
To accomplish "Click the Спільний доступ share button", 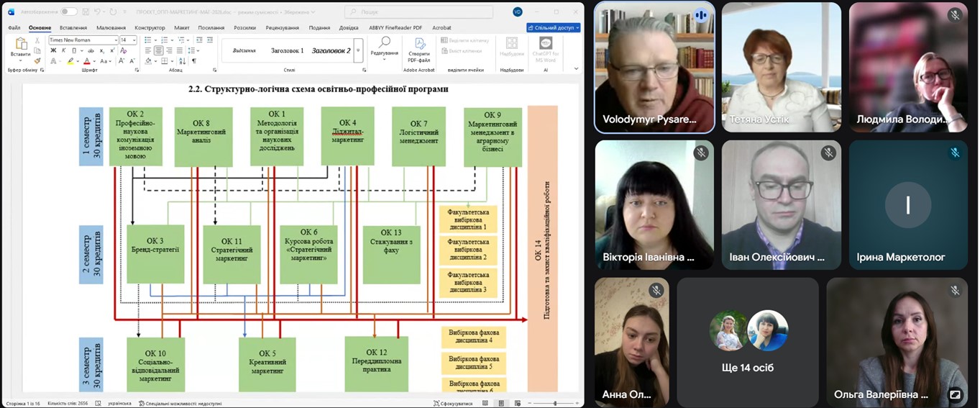I will tap(553, 27).
